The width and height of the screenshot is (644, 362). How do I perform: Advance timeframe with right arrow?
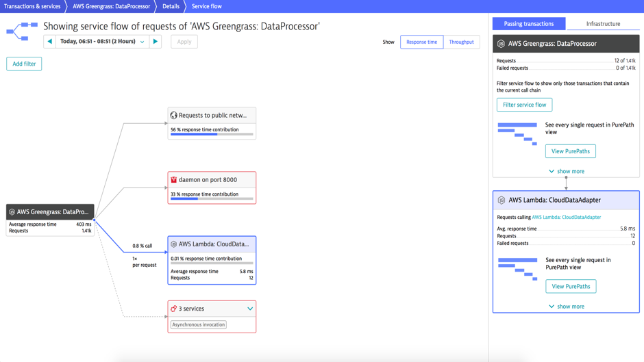[156, 42]
